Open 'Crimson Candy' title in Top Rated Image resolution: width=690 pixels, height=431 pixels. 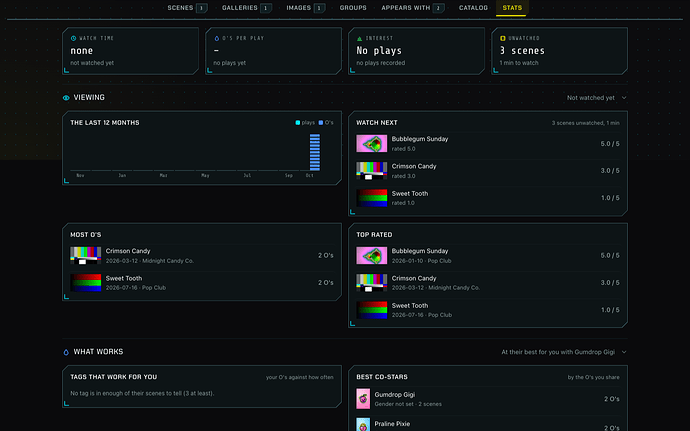pos(414,278)
